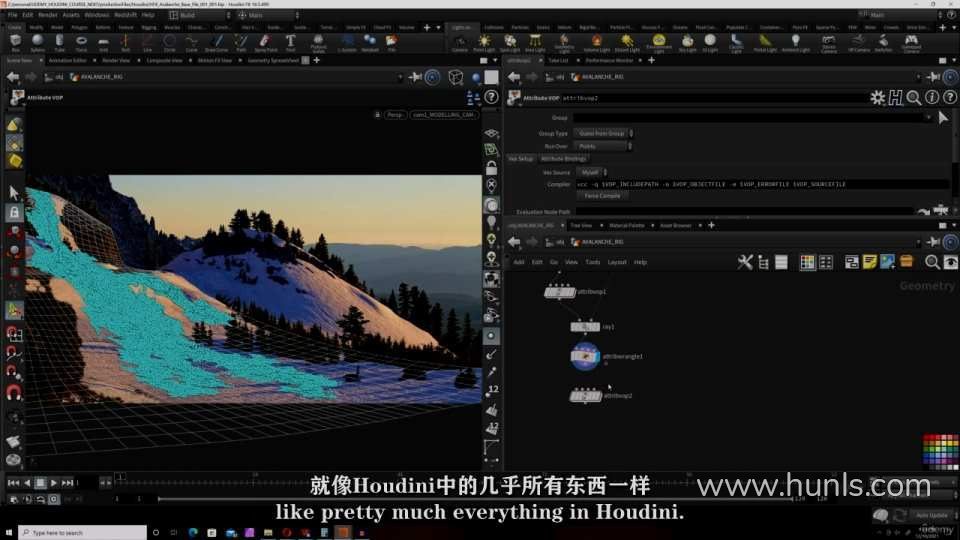
Task: Search nodes with network editor magnifier
Action: pyautogui.click(x=932, y=263)
